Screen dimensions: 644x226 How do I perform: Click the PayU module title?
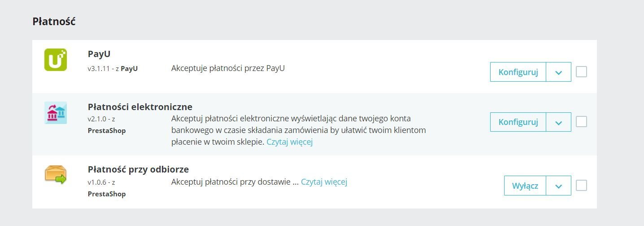(99, 54)
